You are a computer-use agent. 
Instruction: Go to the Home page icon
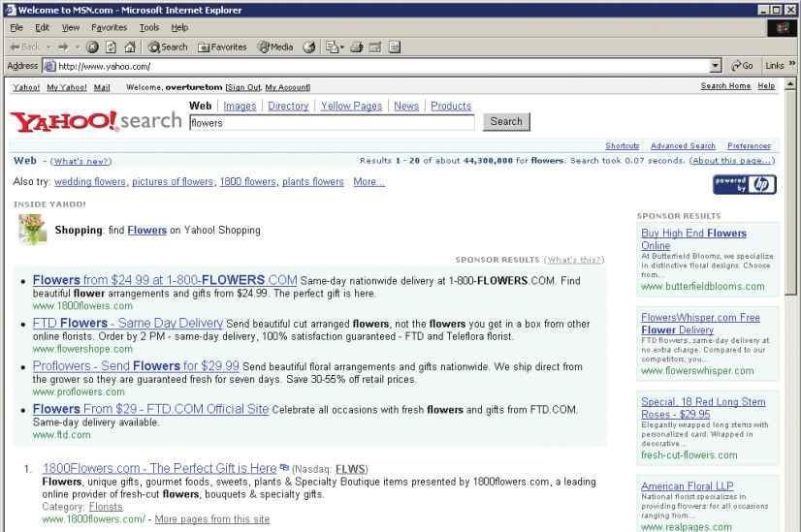pyautogui.click(x=127, y=47)
